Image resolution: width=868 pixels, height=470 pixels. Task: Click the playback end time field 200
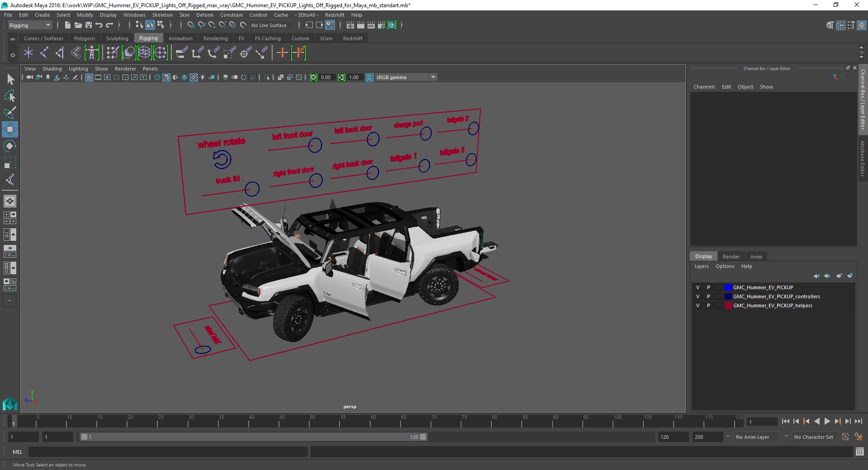708,437
